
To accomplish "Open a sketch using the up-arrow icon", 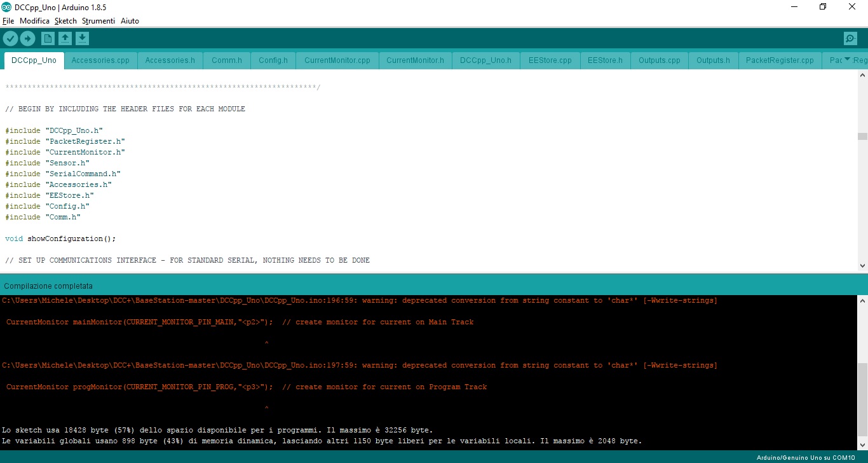I will pos(65,38).
